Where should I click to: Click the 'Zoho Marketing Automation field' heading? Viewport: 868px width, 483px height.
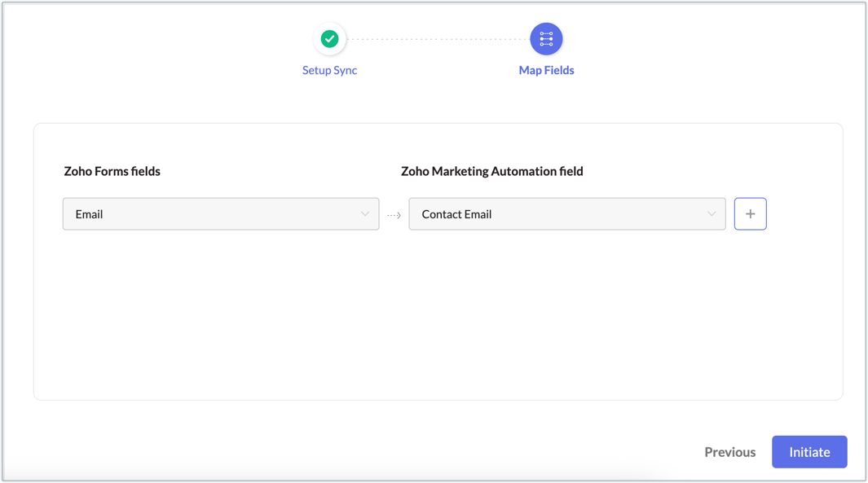491,172
